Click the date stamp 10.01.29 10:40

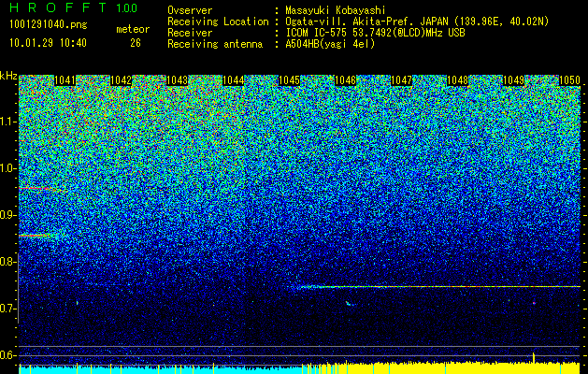[x=48, y=43]
